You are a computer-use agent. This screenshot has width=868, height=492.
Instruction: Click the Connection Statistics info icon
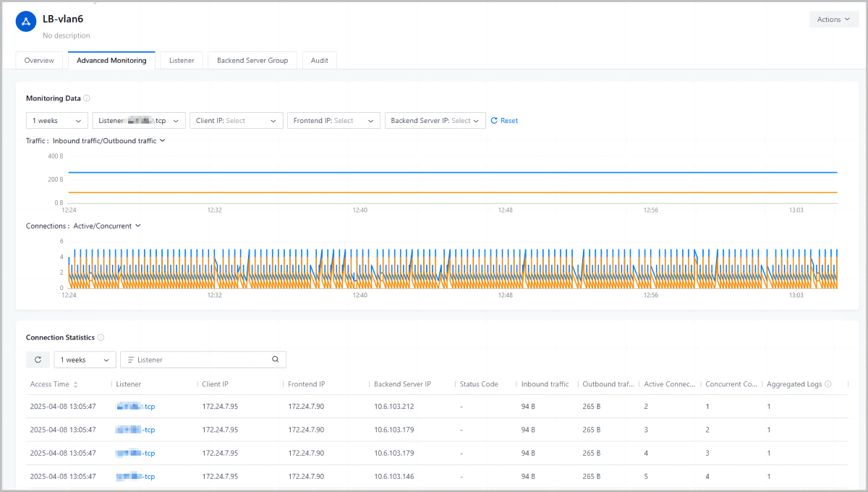(x=101, y=337)
